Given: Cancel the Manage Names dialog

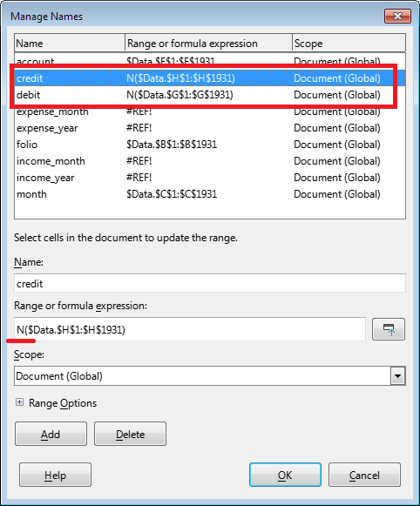Looking at the screenshot, I should [x=364, y=475].
